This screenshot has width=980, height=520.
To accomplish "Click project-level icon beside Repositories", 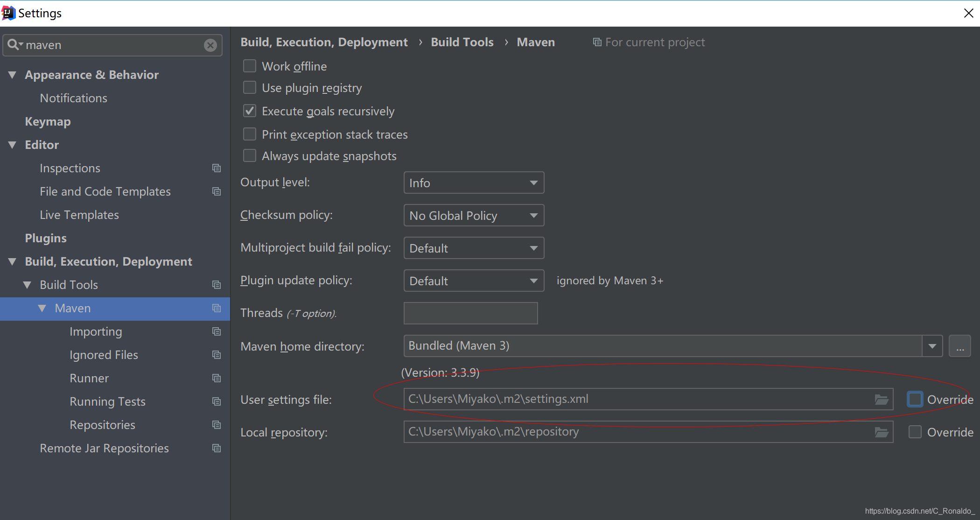I will (x=217, y=425).
